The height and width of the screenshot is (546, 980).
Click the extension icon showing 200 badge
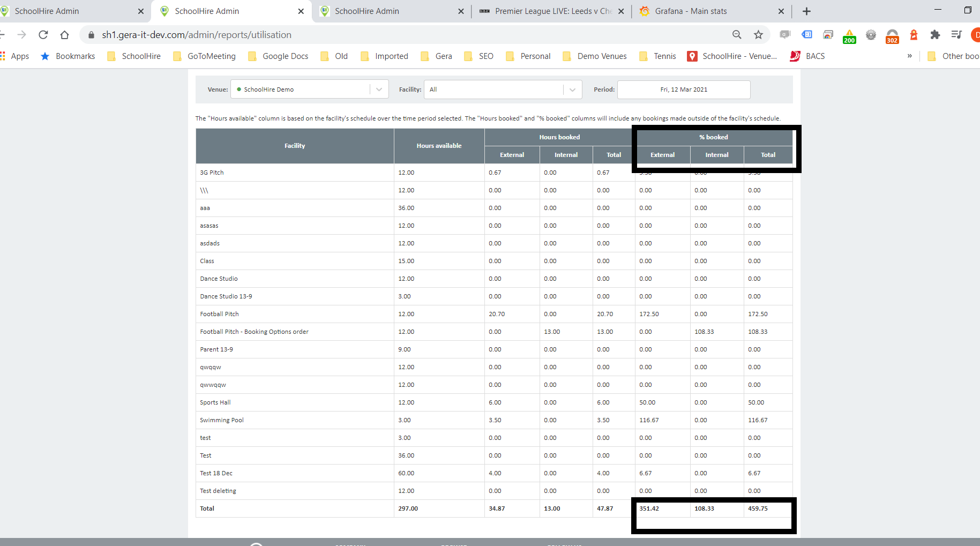[x=849, y=36]
